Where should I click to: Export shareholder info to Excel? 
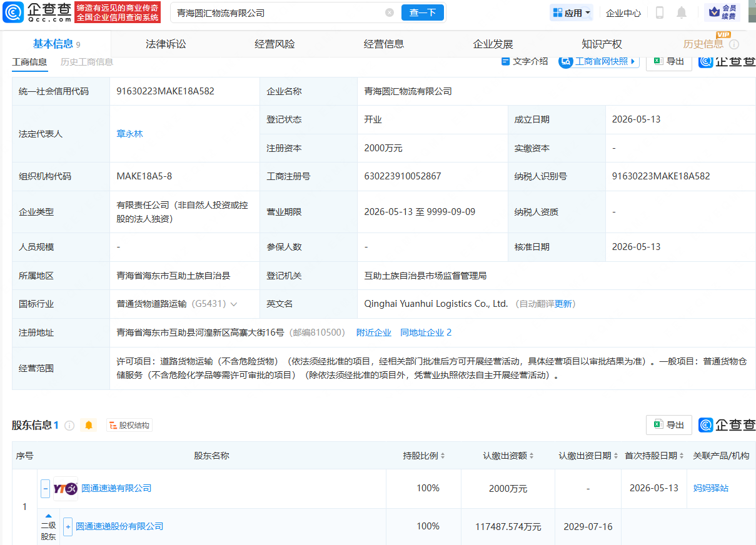668,425
